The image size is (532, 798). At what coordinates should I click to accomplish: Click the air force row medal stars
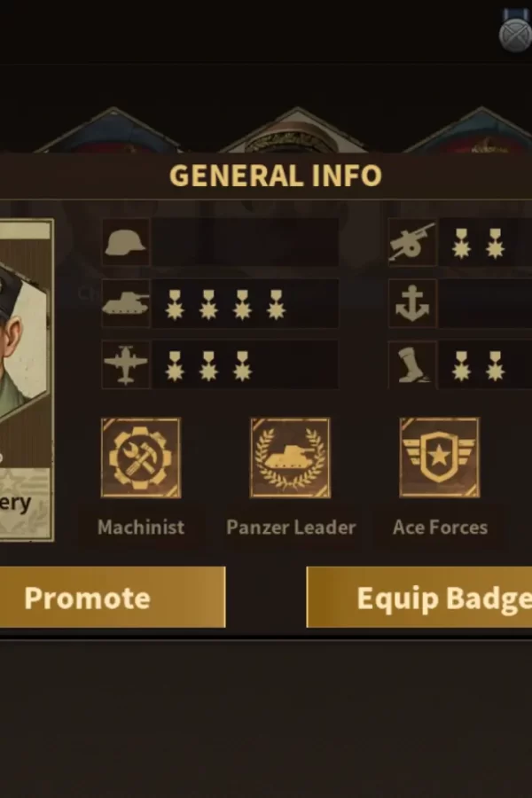point(208,366)
